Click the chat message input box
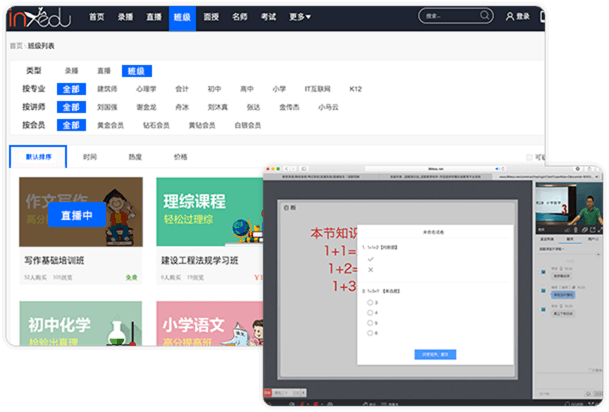Screen dimensions: 609x412 pos(569,382)
